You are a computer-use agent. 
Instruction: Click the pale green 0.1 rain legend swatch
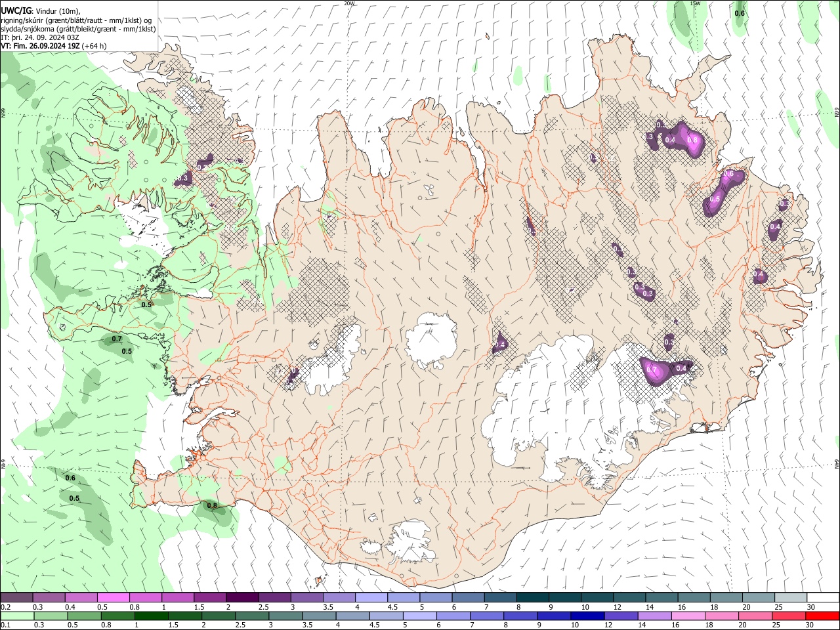pyautogui.click(x=16, y=616)
